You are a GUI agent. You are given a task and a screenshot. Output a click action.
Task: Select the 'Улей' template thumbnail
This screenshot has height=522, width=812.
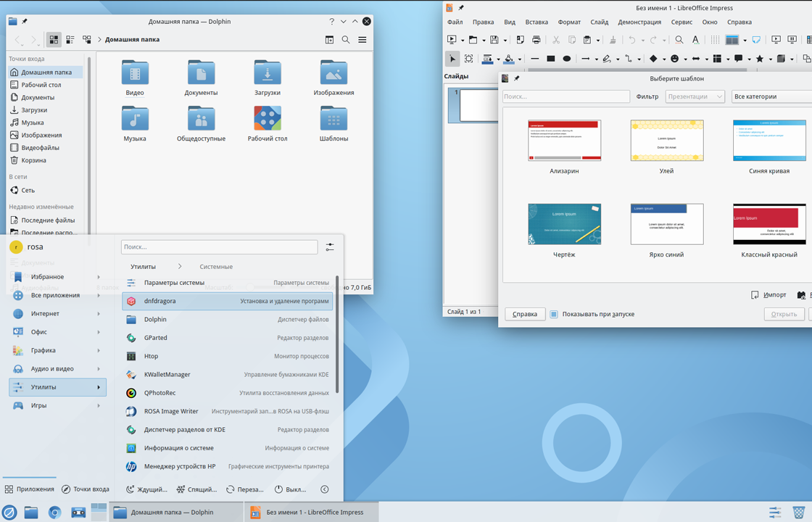[666, 141]
